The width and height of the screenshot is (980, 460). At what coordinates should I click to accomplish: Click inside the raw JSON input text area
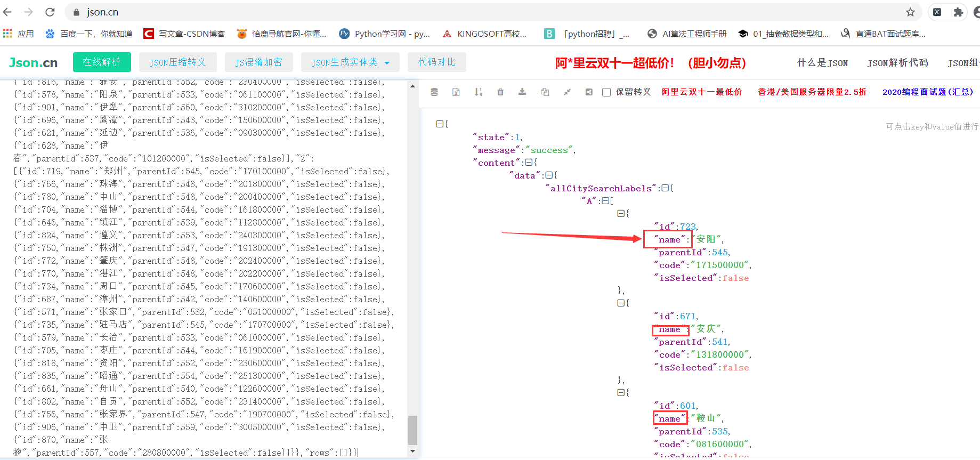pyautogui.click(x=204, y=268)
